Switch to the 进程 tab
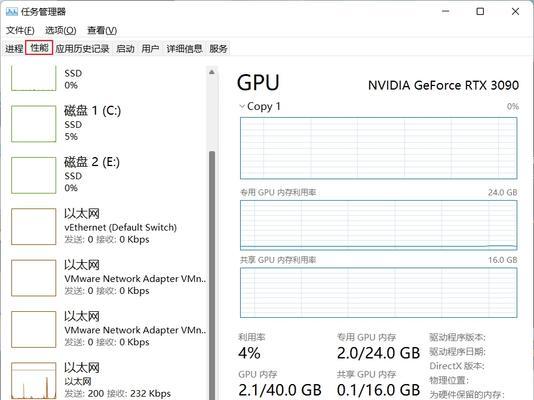The width and height of the screenshot is (534, 400). [14, 49]
